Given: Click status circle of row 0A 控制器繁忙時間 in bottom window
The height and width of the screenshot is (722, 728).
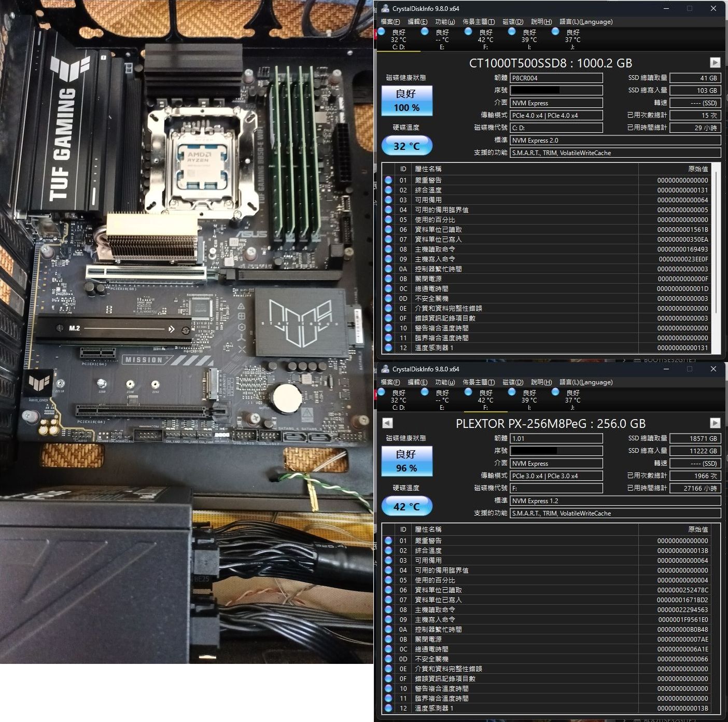Looking at the screenshot, I should tap(388, 629).
